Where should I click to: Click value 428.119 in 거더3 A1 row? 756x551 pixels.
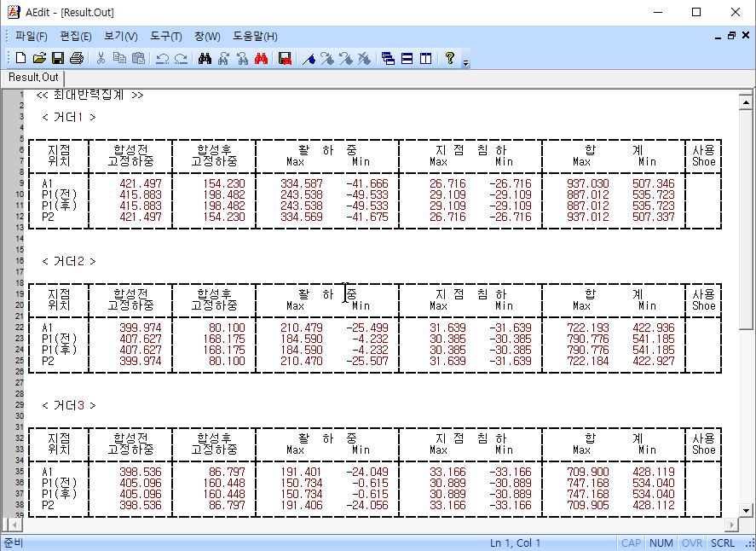click(x=654, y=473)
